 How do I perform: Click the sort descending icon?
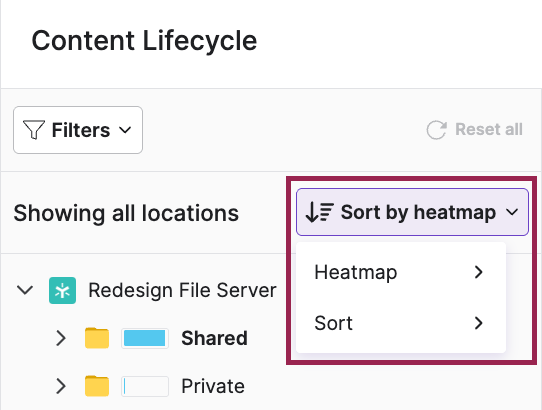[319, 212]
